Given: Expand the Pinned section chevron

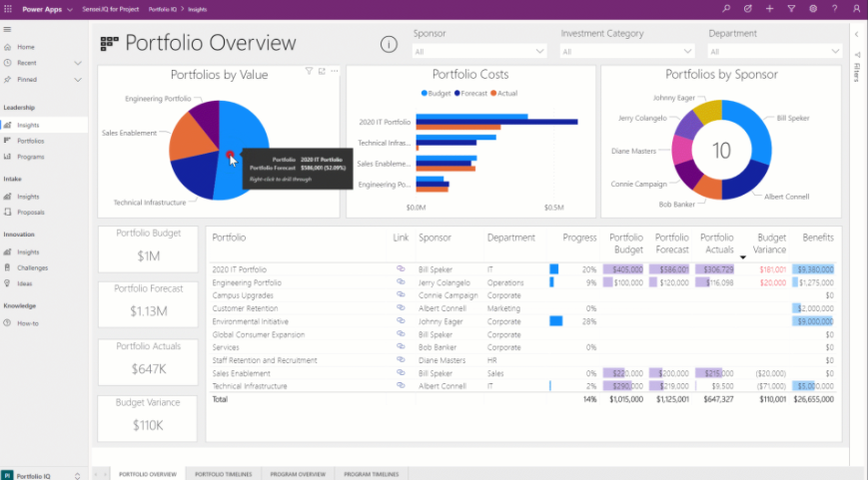Looking at the screenshot, I should [x=78, y=80].
